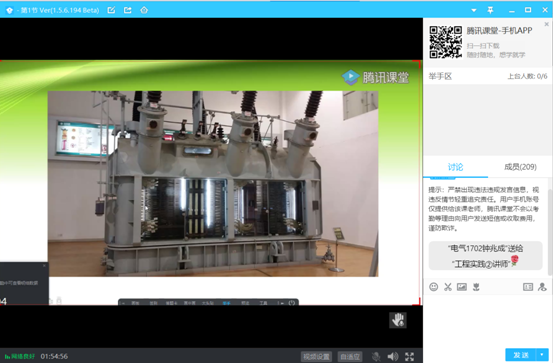Click the 发送 button
Screen dimensions: 553x363
[521, 355]
